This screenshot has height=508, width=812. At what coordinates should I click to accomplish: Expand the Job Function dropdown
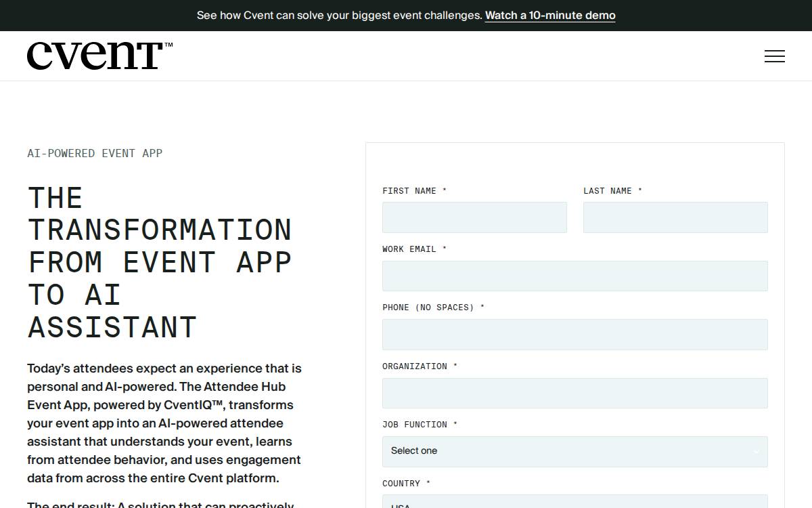pos(575,452)
